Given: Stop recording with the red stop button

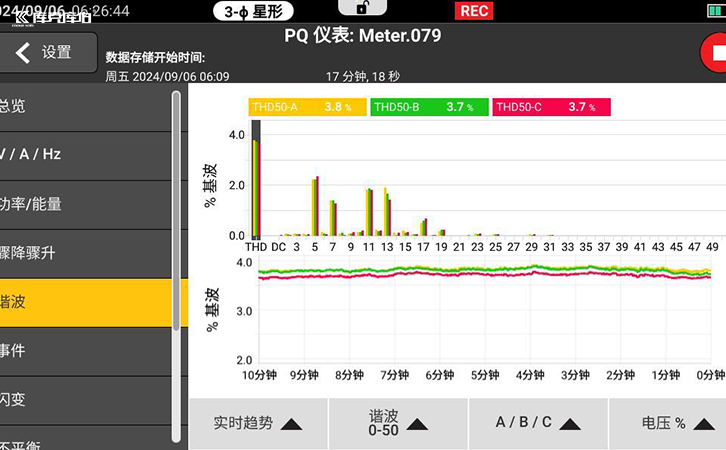Looking at the screenshot, I should 714,53.
